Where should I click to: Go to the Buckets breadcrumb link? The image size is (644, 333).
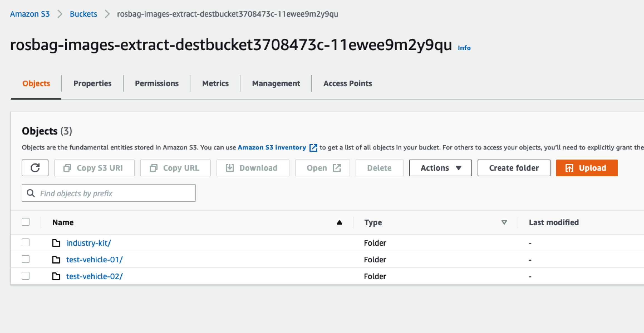coord(83,14)
